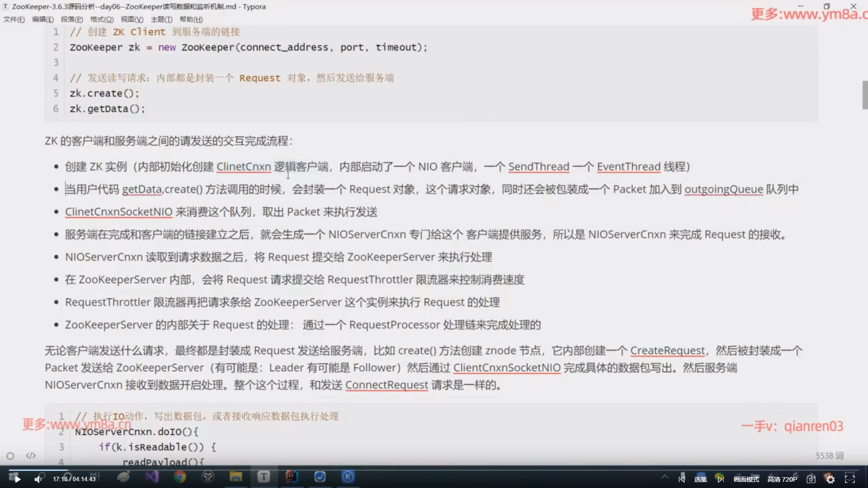868x488 pixels.
Task: Skip to the next episode icon
Action: pos(720,479)
